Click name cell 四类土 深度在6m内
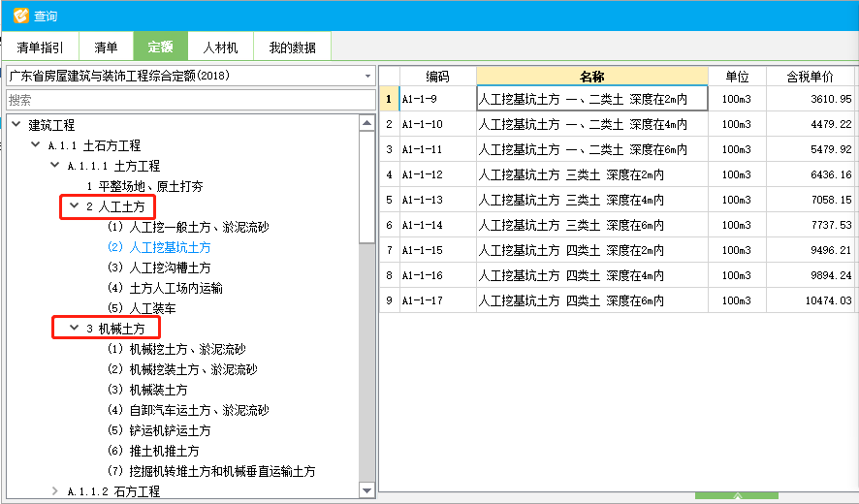 pos(592,300)
